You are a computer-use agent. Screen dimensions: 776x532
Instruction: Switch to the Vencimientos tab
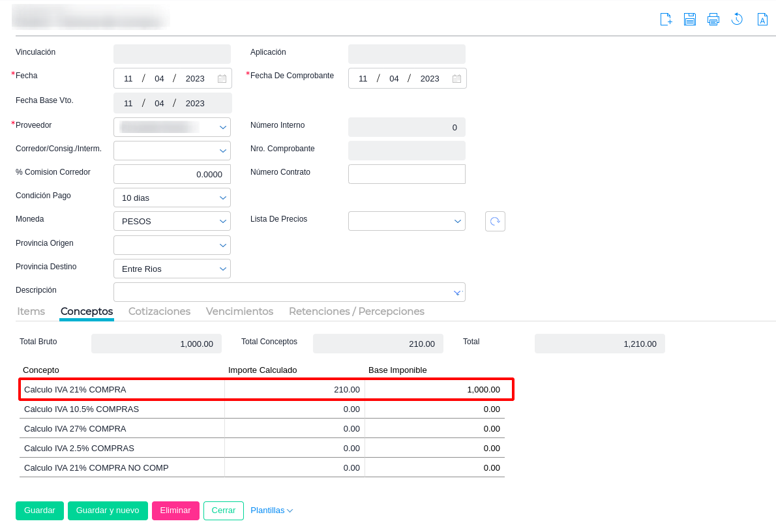pyautogui.click(x=239, y=312)
